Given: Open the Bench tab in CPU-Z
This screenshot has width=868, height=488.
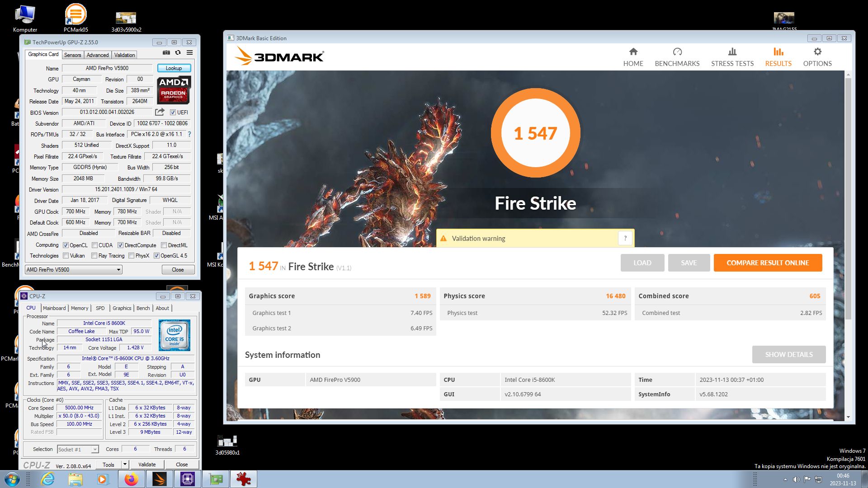Looking at the screenshot, I should [x=143, y=308].
